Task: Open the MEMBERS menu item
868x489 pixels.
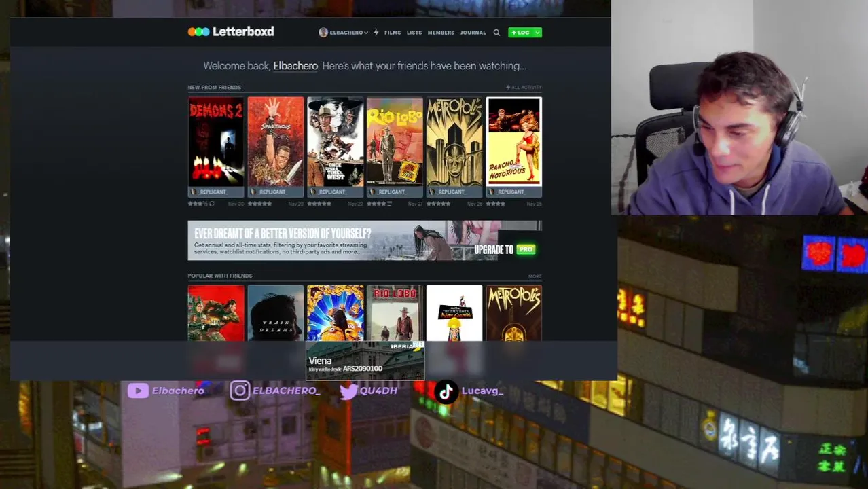Action: 441,33
